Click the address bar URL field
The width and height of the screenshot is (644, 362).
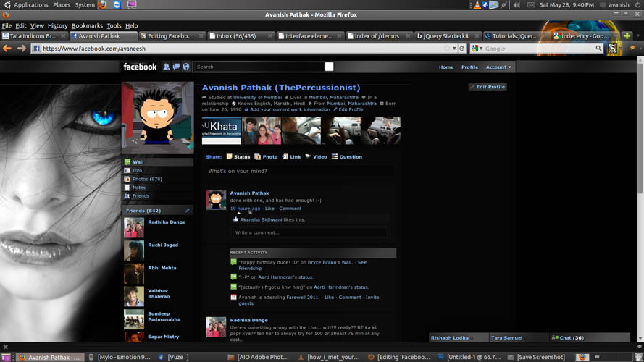point(243,49)
